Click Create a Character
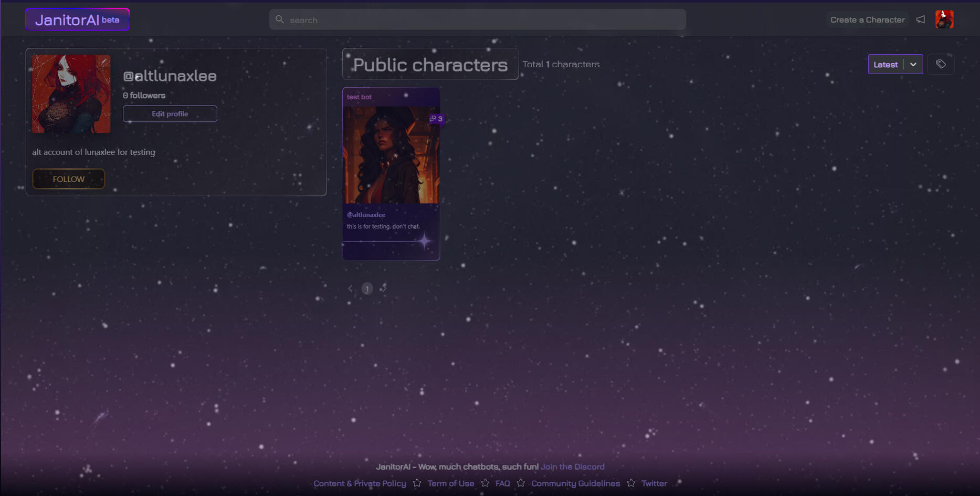 (867, 20)
